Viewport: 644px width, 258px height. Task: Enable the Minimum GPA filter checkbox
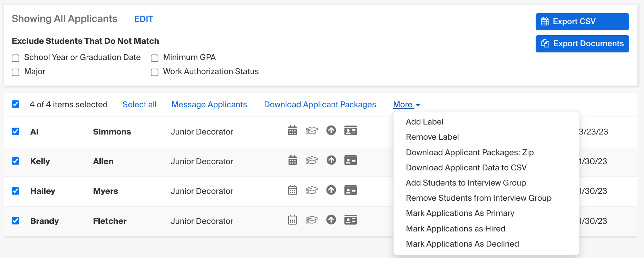tap(155, 58)
